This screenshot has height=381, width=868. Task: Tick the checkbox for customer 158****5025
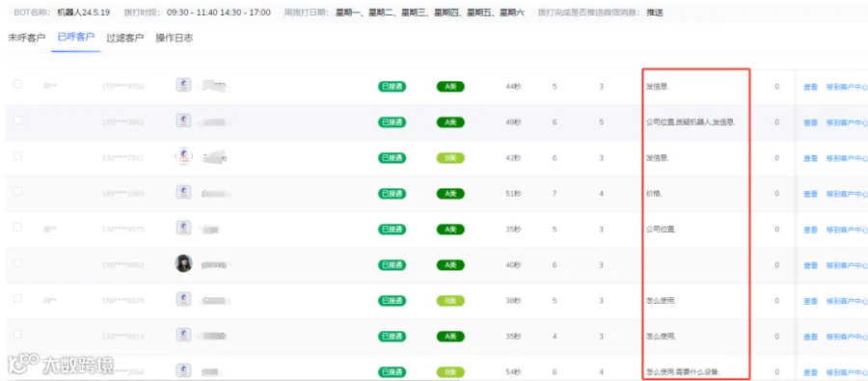tap(17, 298)
